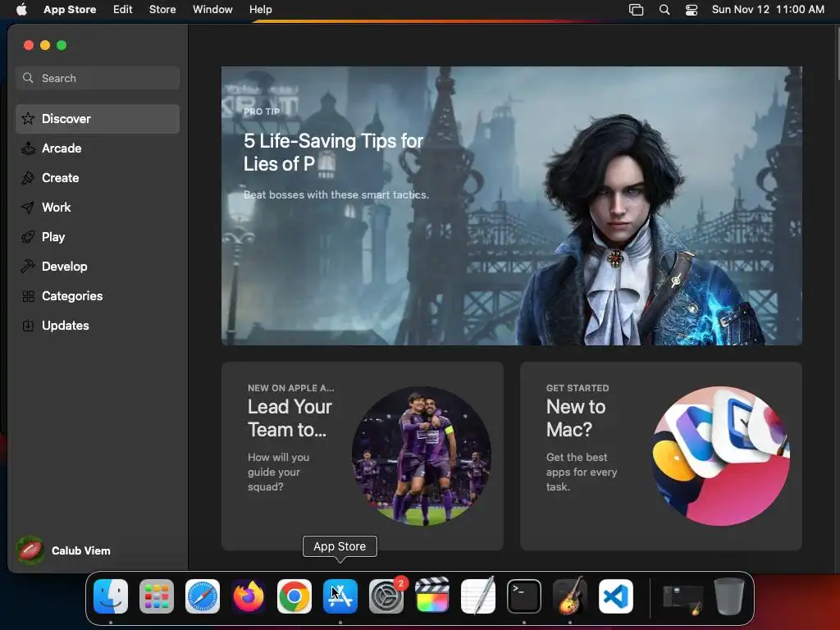Click the Stage Manager windows icon in menu bar
Image resolution: width=840 pixels, height=630 pixels.
(636, 9)
